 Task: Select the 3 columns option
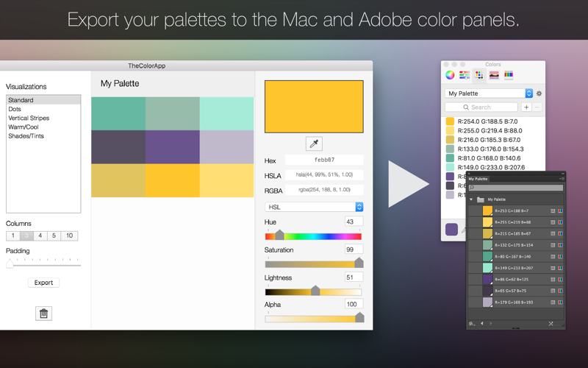pyautogui.click(x=26, y=236)
